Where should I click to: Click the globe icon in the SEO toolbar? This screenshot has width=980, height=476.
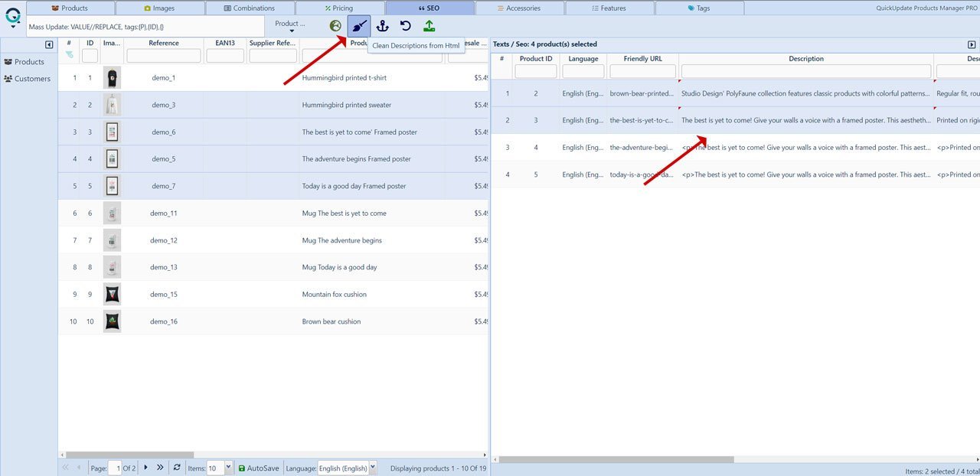pyautogui.click(x=335, y=26)
